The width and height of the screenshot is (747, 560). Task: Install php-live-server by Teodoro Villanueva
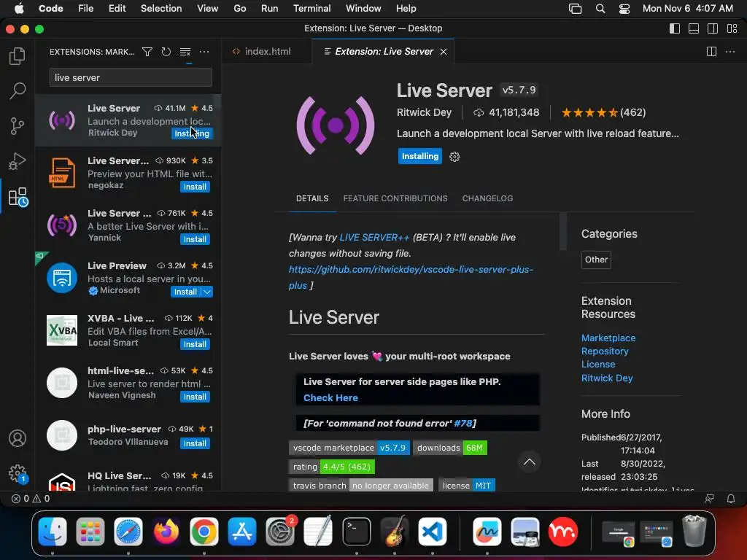click(x=195, y=443)
